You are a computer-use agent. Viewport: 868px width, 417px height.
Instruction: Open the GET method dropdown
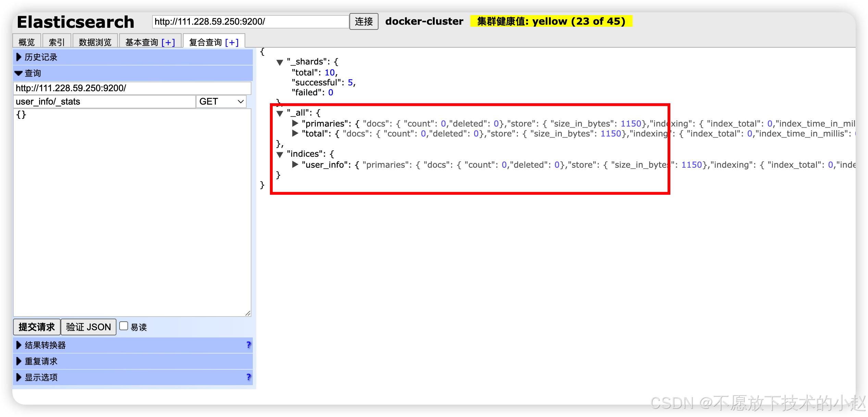tap(221, 102)
